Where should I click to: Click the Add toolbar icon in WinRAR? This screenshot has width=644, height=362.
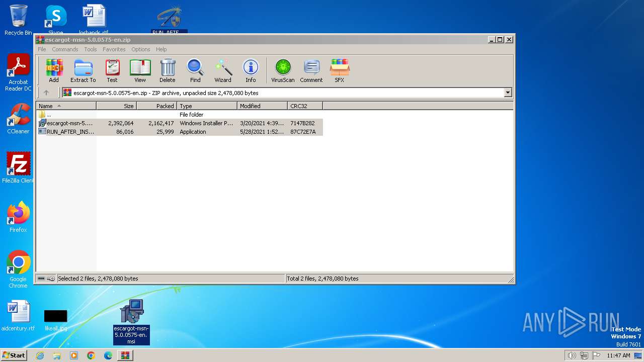(x=54, y=70)
